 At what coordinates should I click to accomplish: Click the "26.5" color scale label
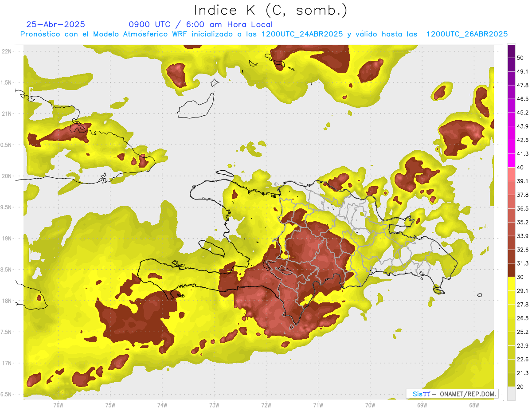(x=523, y=318)
